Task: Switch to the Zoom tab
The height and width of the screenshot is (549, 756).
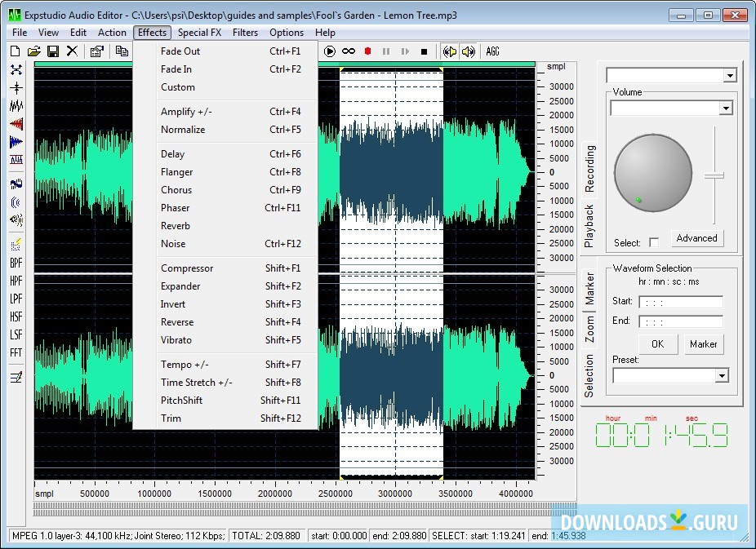Action: [x=589, y=329]
